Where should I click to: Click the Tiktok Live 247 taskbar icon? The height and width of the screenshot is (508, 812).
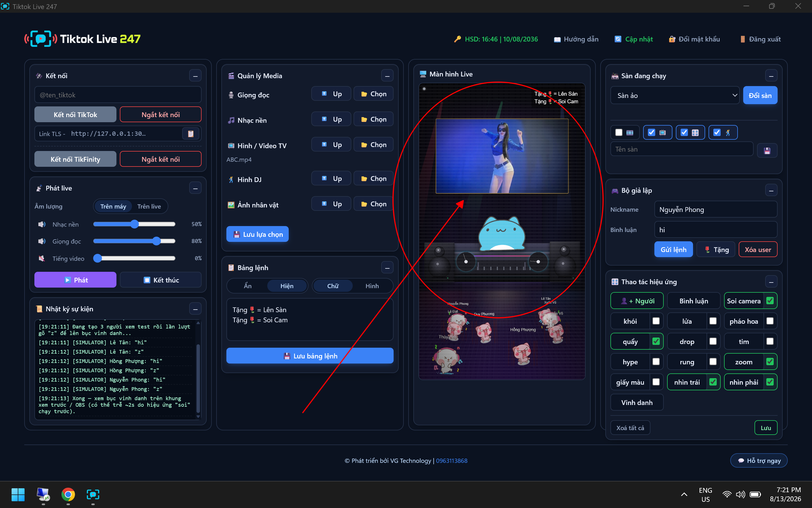tap(93, 494)
